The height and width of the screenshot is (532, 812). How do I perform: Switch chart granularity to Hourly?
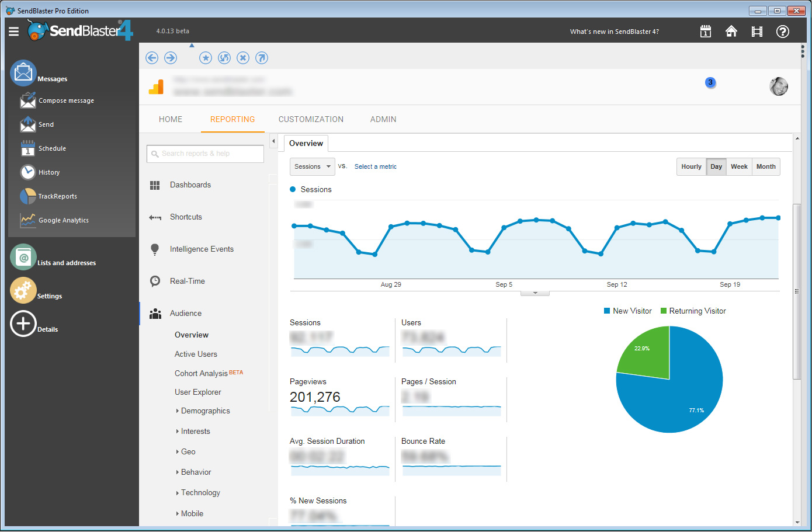691,167
